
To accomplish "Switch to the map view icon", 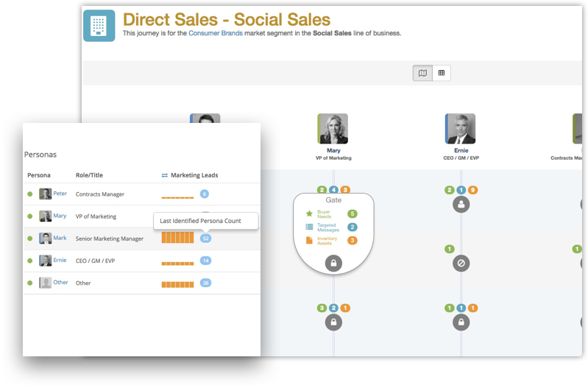I will click(x=422, y=73).
